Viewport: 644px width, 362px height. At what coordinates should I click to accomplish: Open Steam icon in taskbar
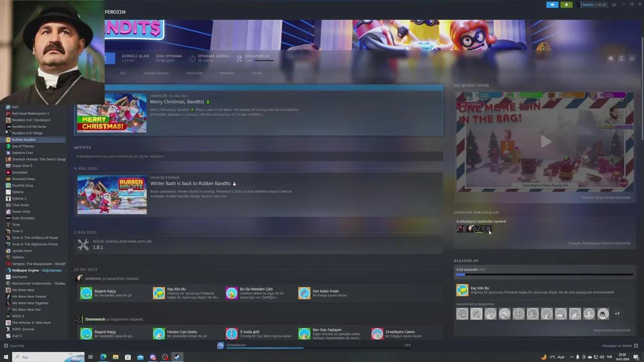point(177,357)
